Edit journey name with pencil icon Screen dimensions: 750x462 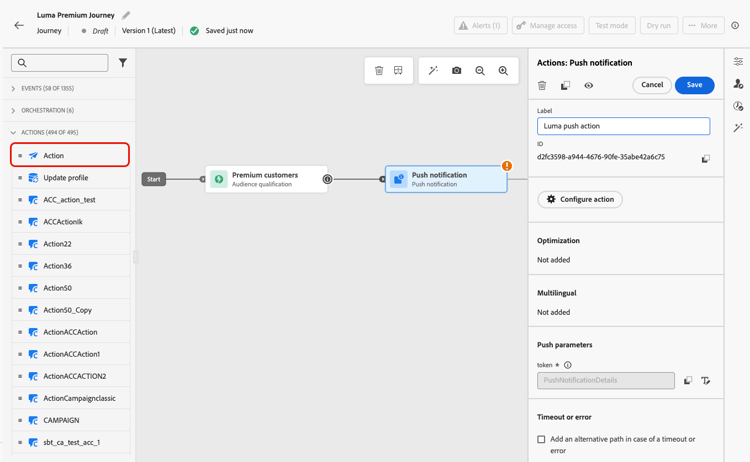[126, 15]
